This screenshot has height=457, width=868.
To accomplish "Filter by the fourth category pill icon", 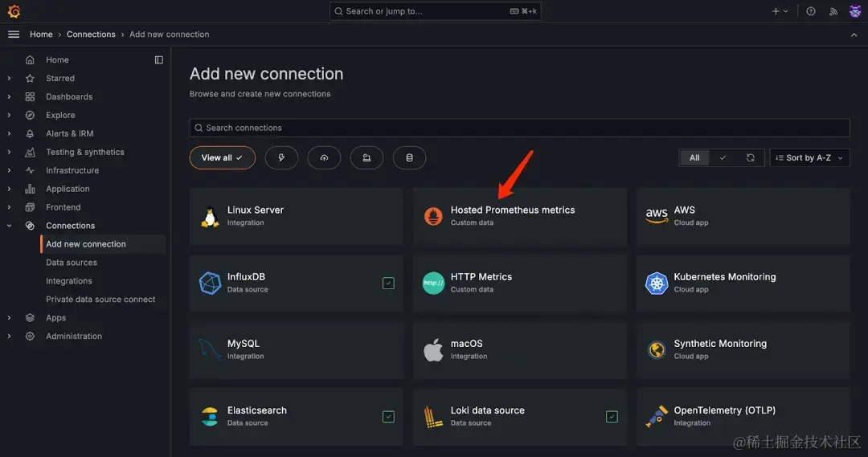I will click(x=366, y=157).
